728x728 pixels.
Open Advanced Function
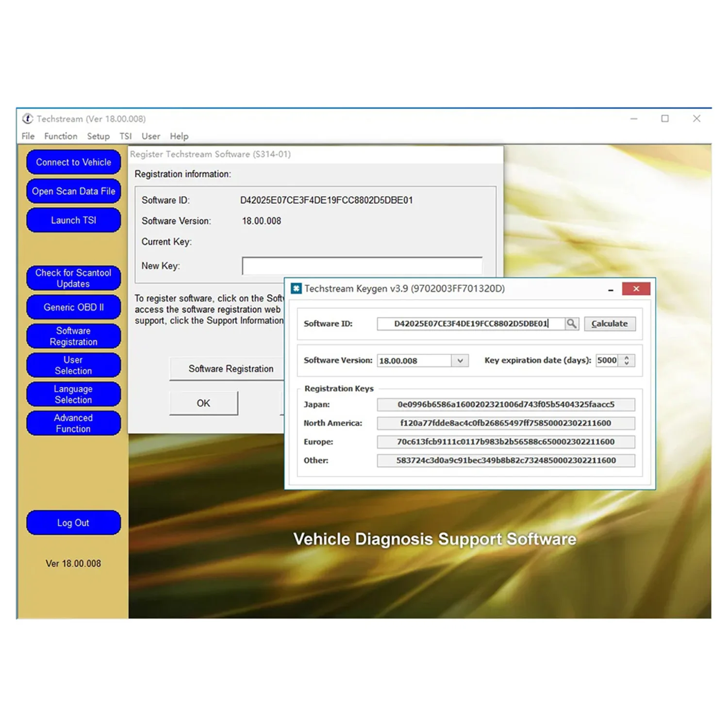tap(74, 423)
